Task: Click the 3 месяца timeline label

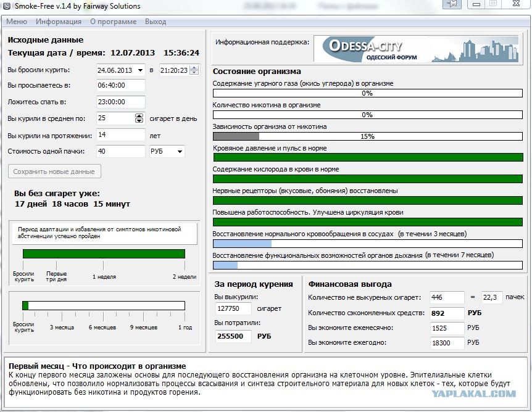Action: click(62, 328)
